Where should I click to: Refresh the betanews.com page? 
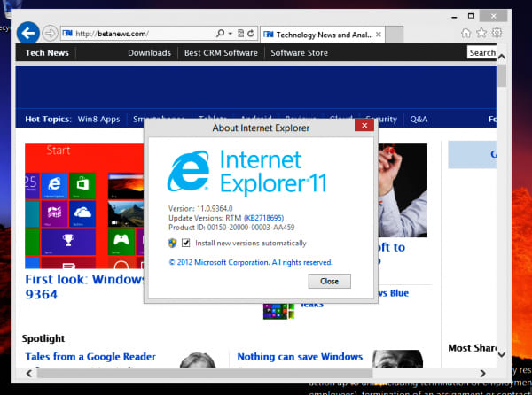click(251, 33)
